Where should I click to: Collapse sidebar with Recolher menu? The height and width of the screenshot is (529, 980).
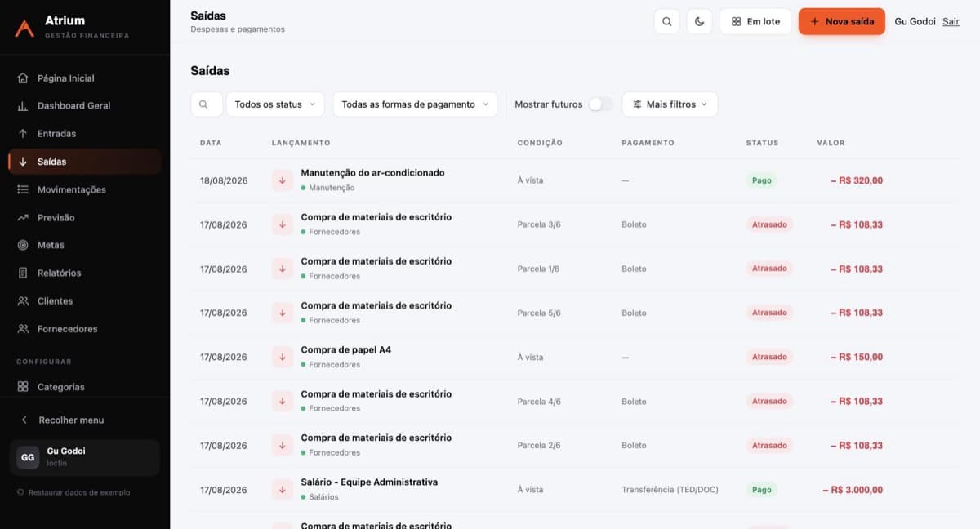click(x=85, y=420)
